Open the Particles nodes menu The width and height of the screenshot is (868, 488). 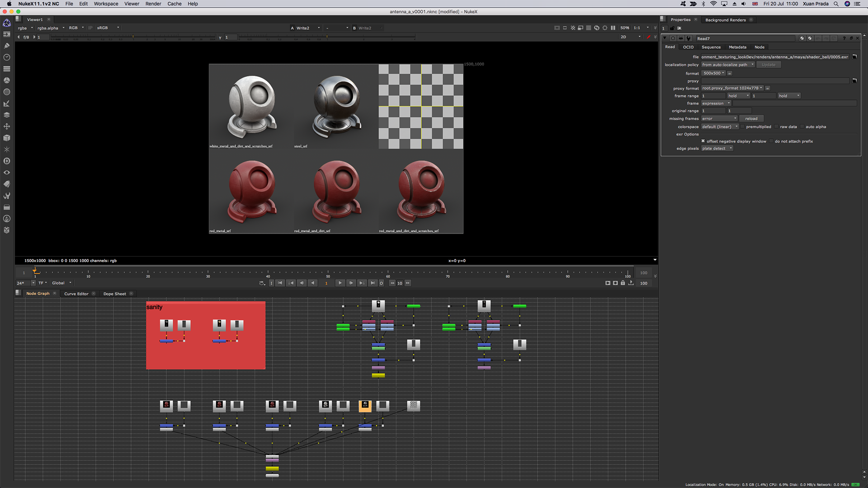coord(7,150)
